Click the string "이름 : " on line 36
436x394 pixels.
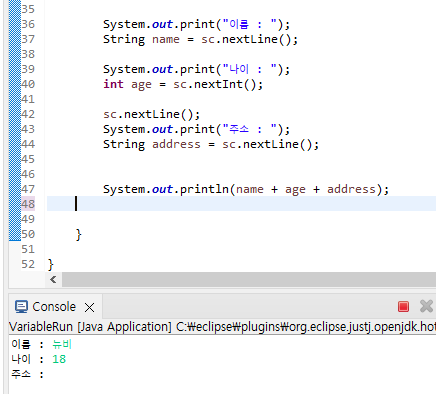click(250, 24)
